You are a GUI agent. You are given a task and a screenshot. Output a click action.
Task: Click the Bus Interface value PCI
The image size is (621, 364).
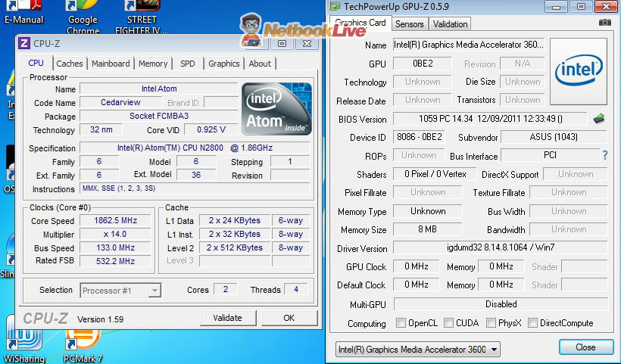(x=550, y=155)
